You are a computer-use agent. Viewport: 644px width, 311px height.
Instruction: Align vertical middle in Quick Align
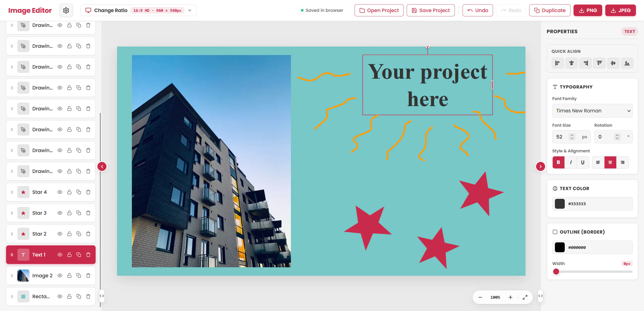pos(613,63)
